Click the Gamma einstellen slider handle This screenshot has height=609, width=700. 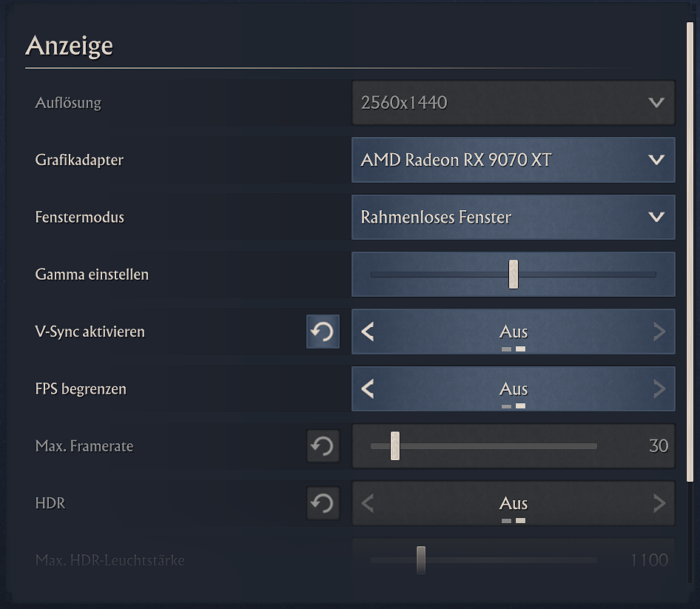pos(514,274)
